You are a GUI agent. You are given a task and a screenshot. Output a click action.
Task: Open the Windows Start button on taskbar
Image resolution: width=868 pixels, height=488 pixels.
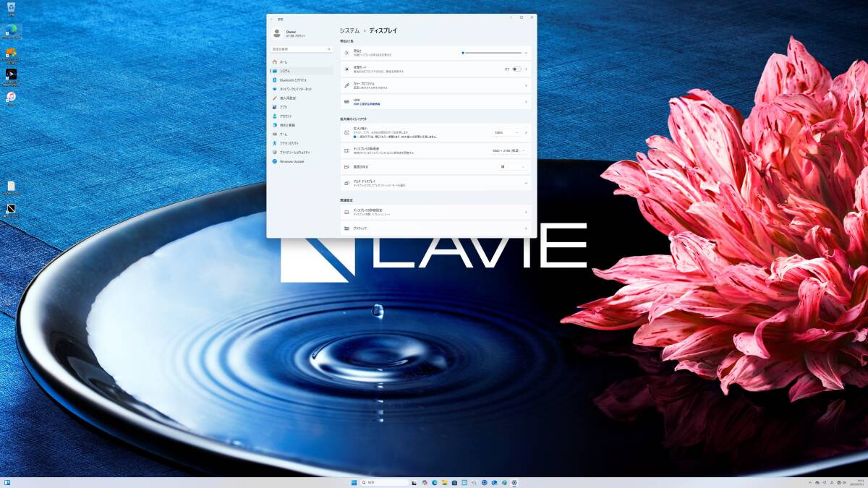[x=354, y=482]
